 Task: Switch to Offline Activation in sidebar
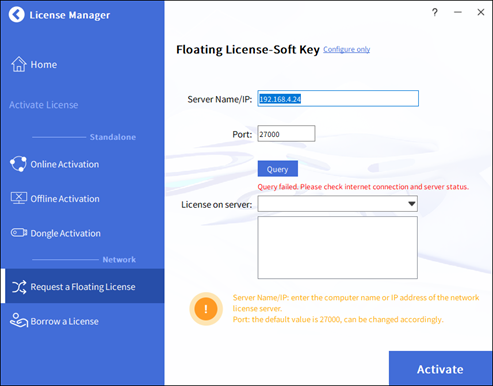coord(55,199)
